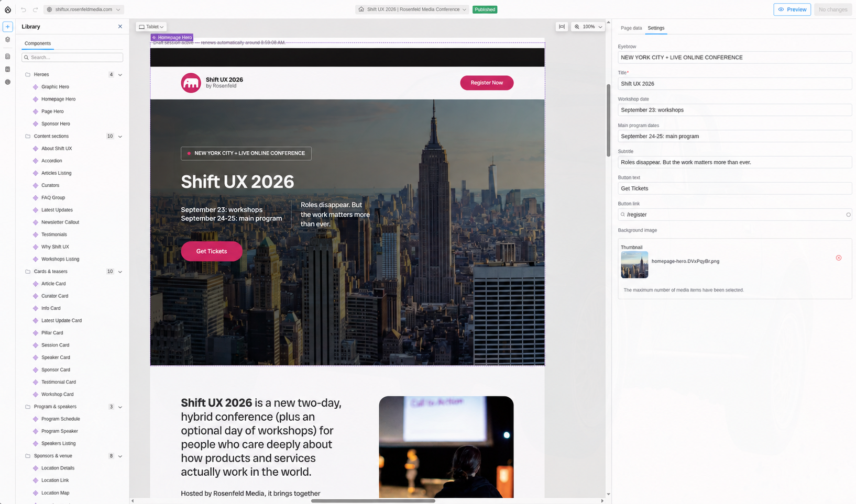Close the Library panel

coord(120,27)
